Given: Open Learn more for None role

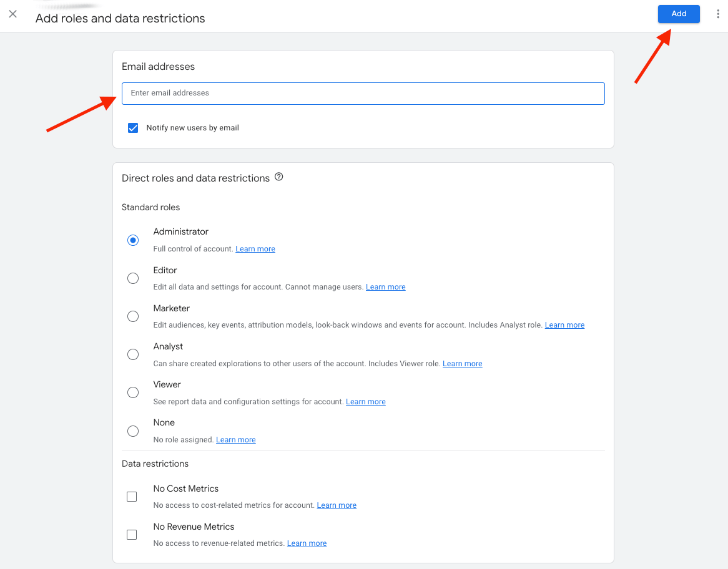Looking at the screenshot, I should (236, 439).
